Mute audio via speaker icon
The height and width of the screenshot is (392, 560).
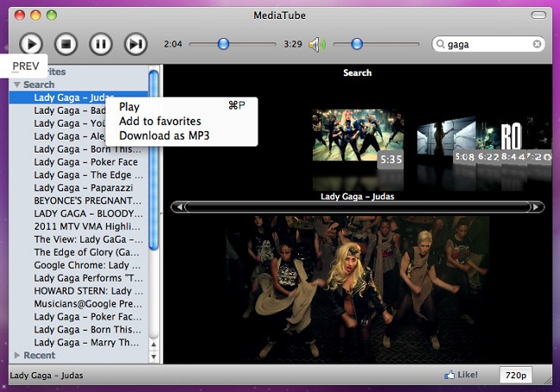[317, 45]
